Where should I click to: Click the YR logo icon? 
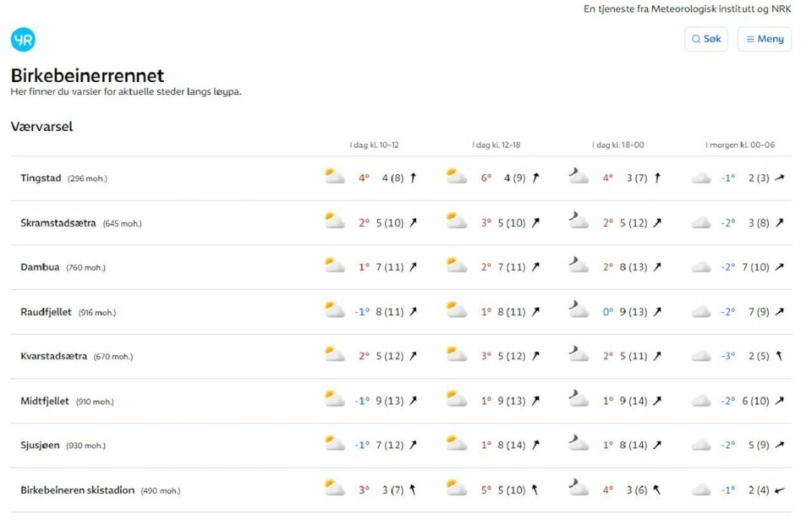(23, 40)
